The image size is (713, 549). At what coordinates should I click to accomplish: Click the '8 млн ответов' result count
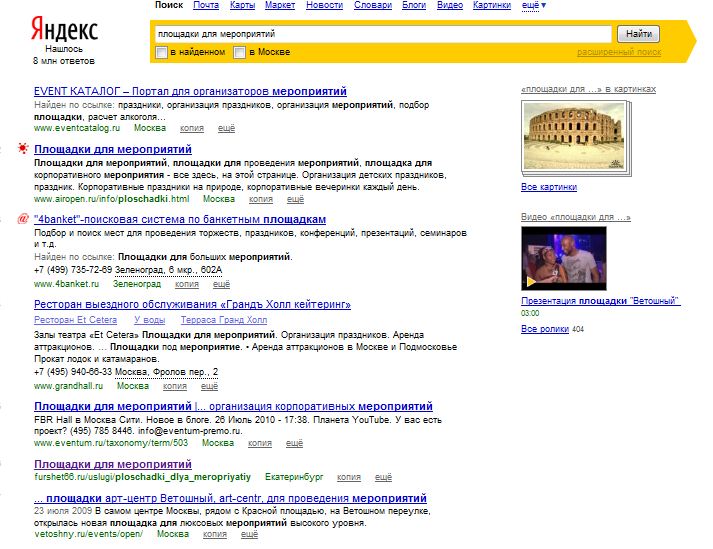[x=64, y=61]
